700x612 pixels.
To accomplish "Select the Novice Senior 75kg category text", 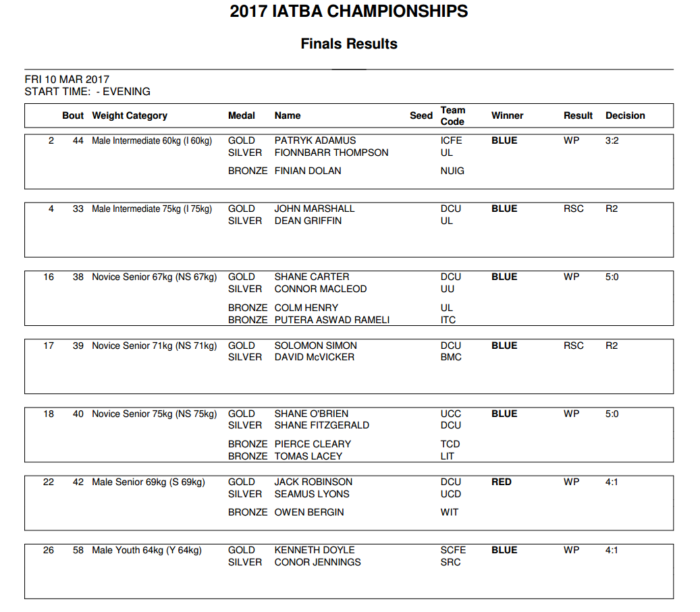I will pos(155,414).
